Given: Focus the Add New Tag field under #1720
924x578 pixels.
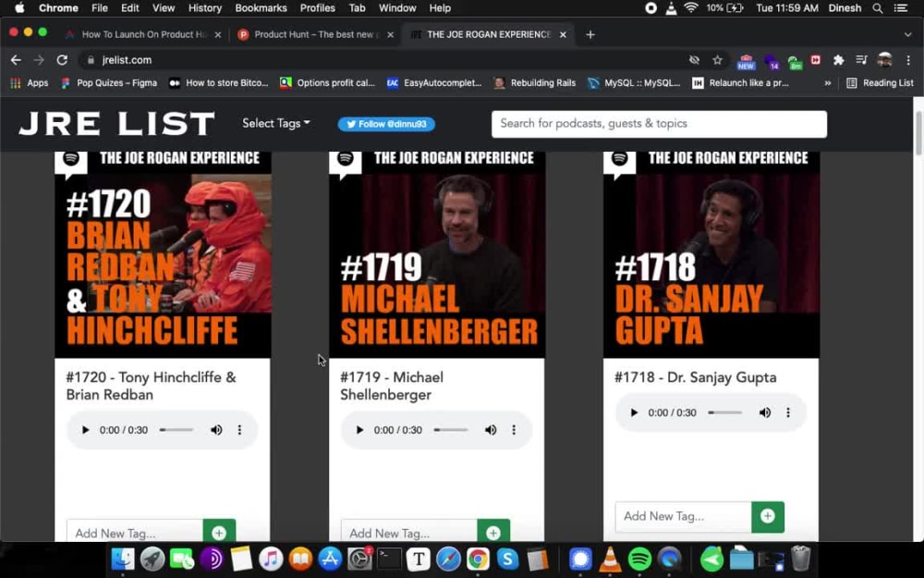Looking at the screenshot, I should 135,532.
